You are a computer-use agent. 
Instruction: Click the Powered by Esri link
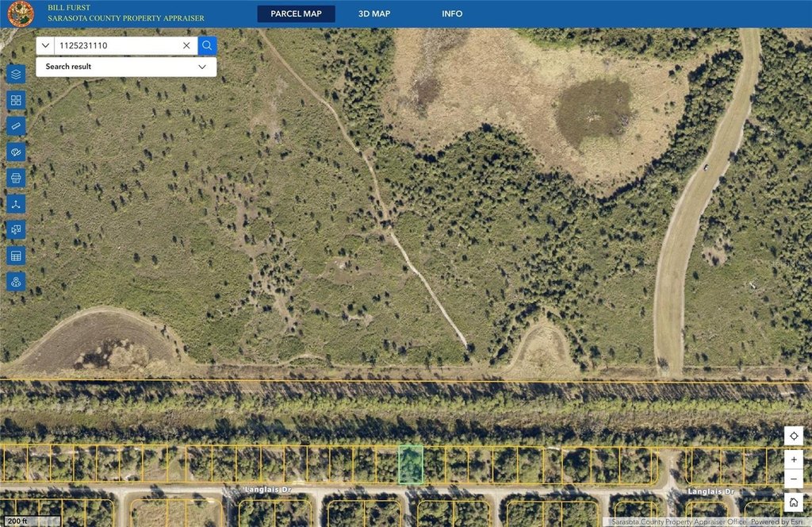click(777, 521)
